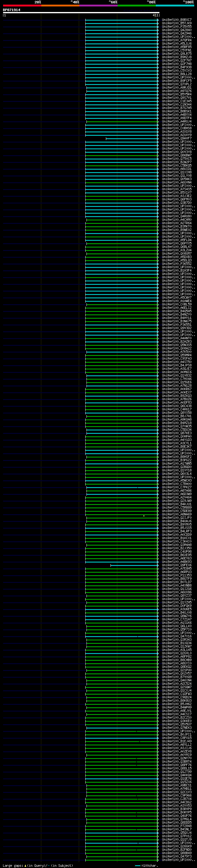
Task: Select hit label UniRef100_Q2F7H8
Action: pyautogui.click(x=177, y=64)
